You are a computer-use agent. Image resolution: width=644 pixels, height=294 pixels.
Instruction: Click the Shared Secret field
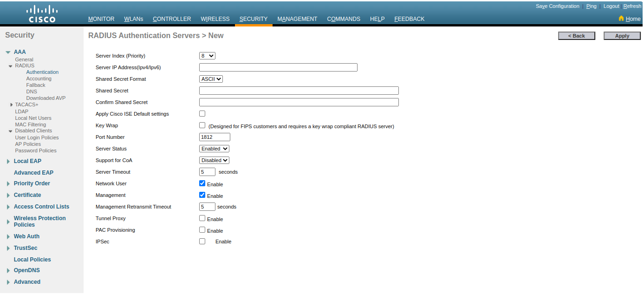299,91
